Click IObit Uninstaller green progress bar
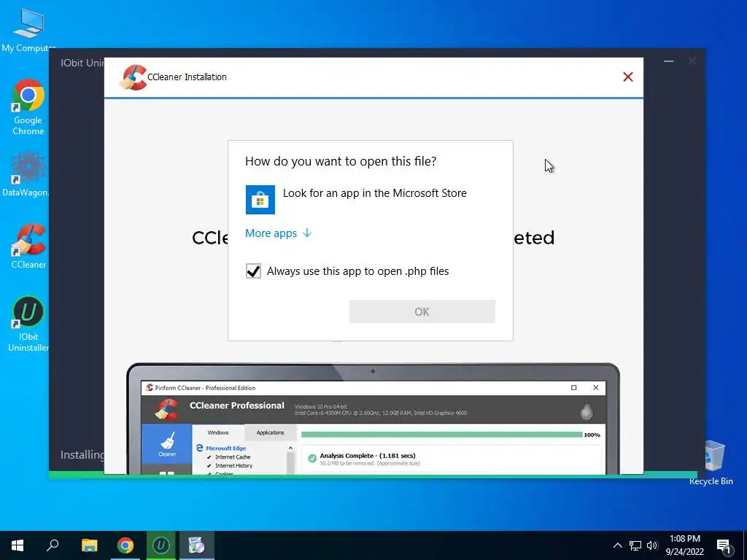 click(x=373, y=474)
